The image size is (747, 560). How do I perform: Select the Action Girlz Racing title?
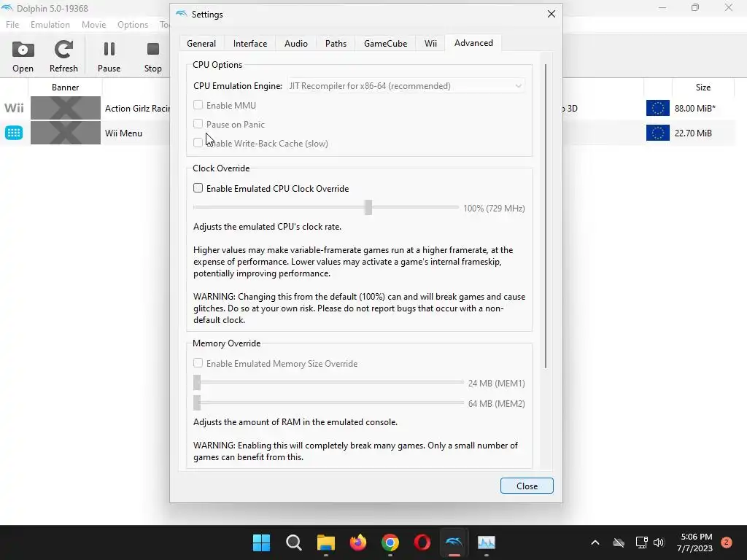pyautogui.click(x=137, y=108)
